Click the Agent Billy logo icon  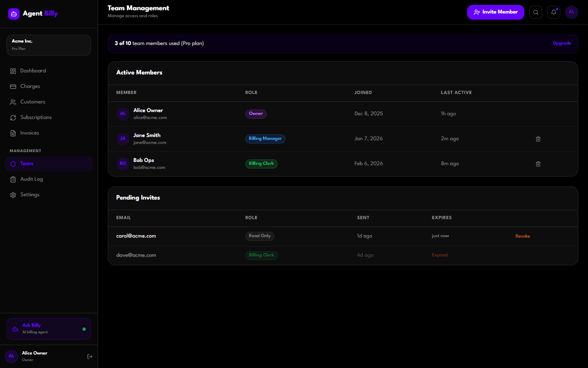point(14,14)
